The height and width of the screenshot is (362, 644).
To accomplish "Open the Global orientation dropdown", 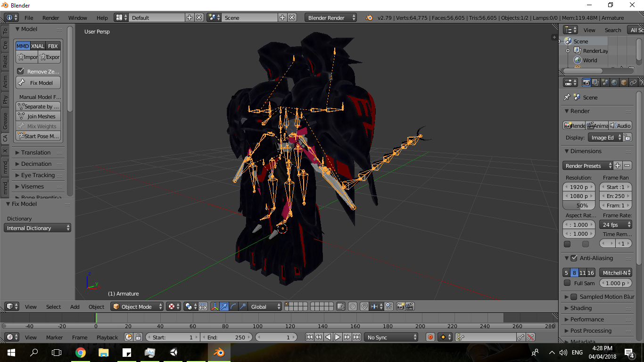I will tap(264, 306).
